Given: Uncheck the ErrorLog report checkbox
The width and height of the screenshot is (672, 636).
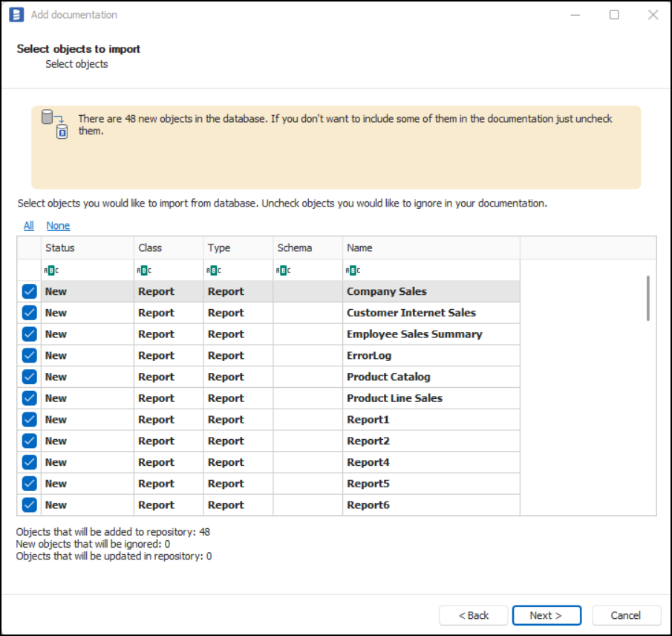Looking at the screenshot, I should click(x=29, y=356).
